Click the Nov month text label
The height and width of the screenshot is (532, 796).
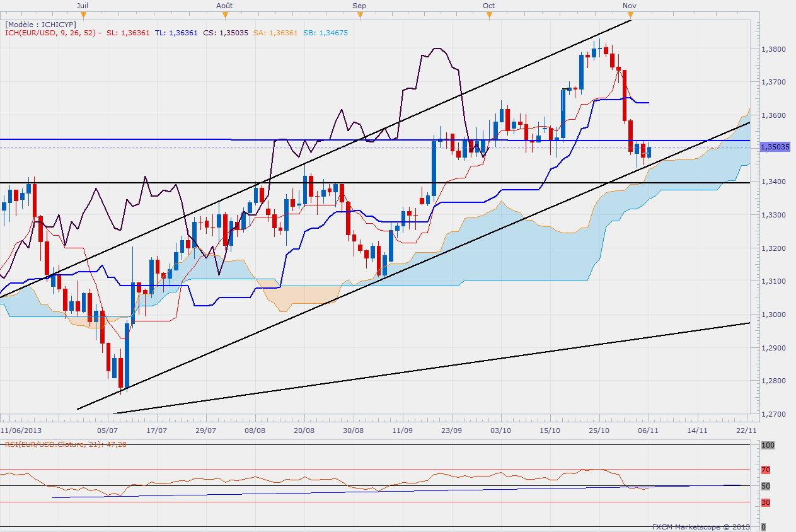629,5
